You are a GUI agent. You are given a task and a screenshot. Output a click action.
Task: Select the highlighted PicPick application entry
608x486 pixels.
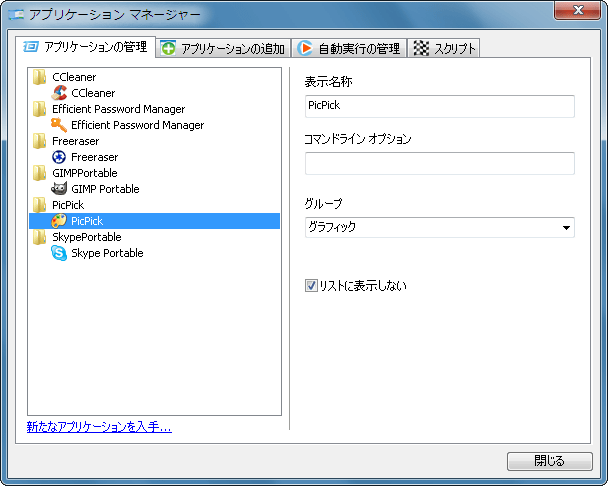pyautogui.click(x=154, y=221)
